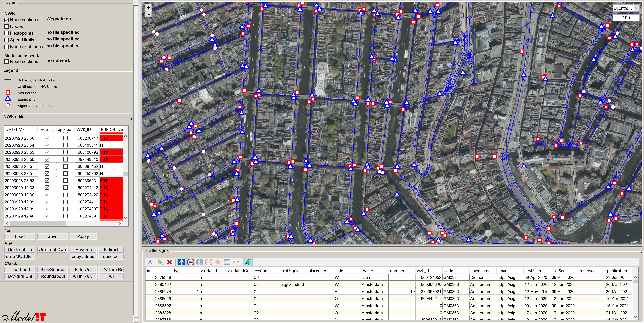This screenshot has width=644, height=323.
Task: Click the Bidirect button
Action: pyautogui.click(x=111, y=250)
